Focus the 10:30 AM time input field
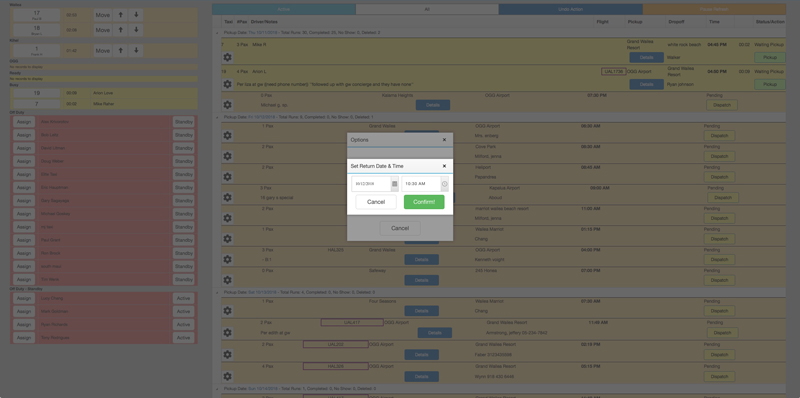800x398 pixels. (421, 184)
